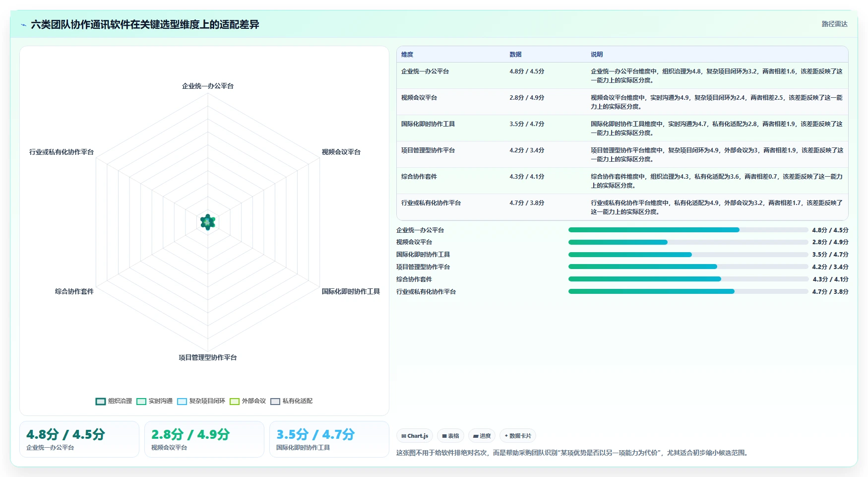Toggle the 复杂项目闭环 legend entry
Screen dimensions: 868x477
click(201, 401)
